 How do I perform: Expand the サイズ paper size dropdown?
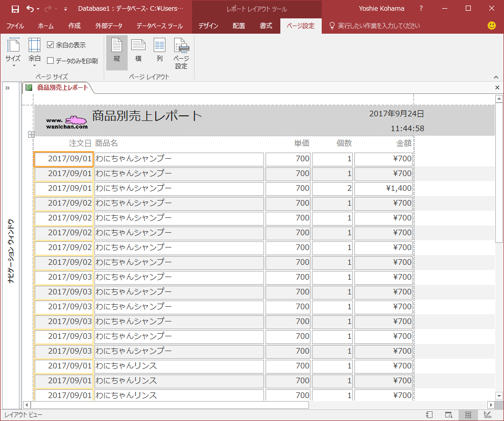click(13, 53)
